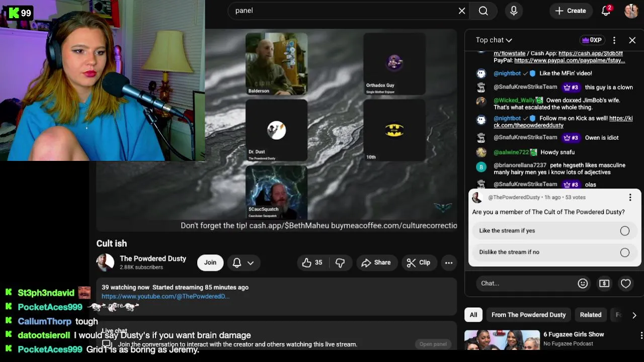The height and width of the screenshot is (362, 644).
Task: Click @ThePowderedDusty poll author name
Action: point(514,198)
